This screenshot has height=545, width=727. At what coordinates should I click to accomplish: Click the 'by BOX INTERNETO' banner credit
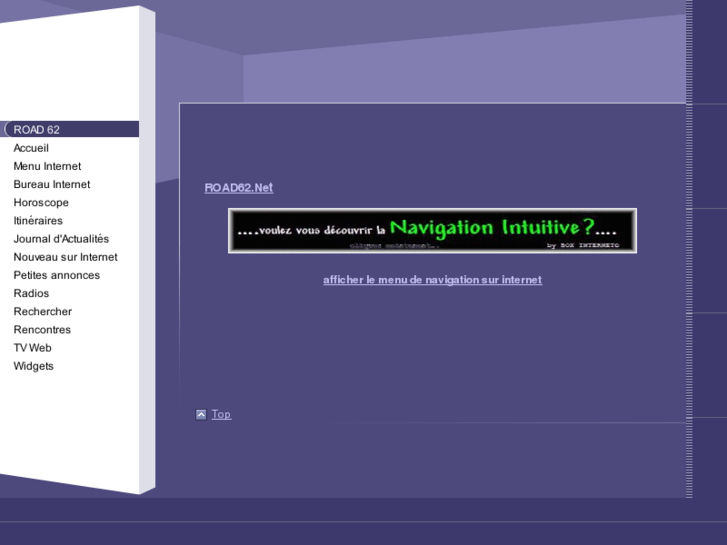(x=583, y=245)
